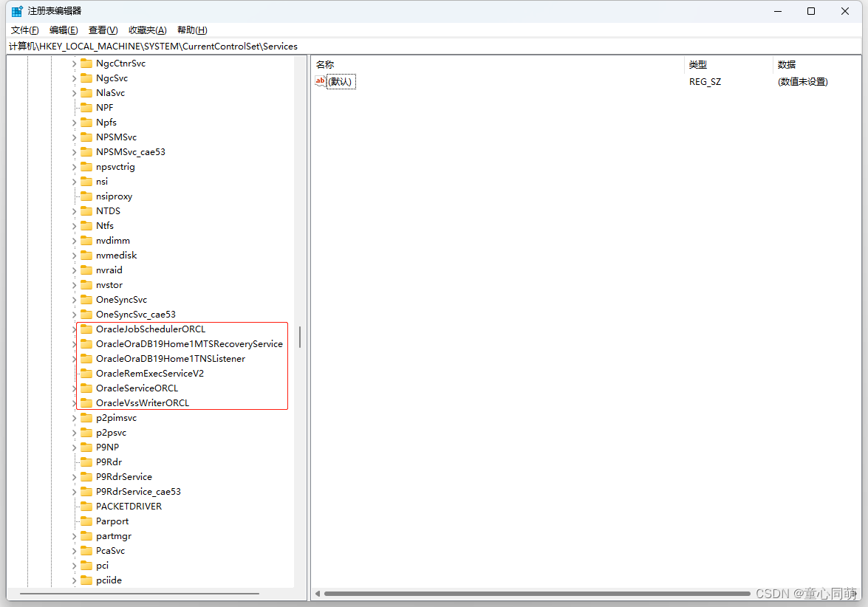This screenshot has height=607, width=868.
Task: Expand the Ntfs key chevron
Action: pyautogui.click(x=74, y=226)
